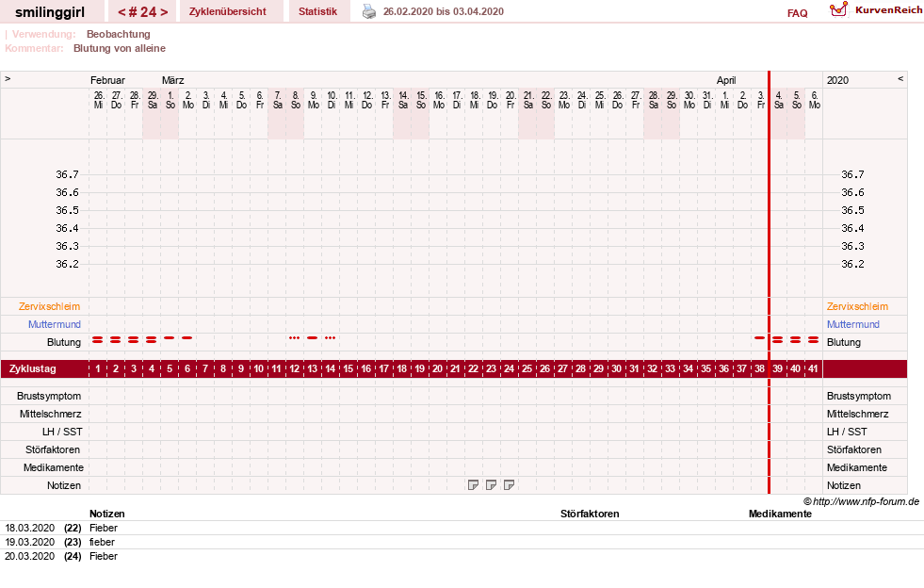The height and width of the screenshot is (588, 924).
Task: Click the comment 'Blutung von alleine'
Action: point(120,48)
